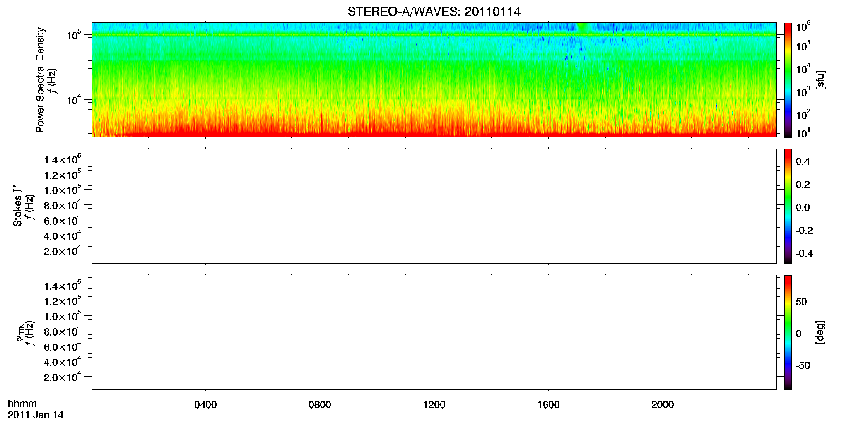Select the 1200 time axis label
The image size is (868, 447).
coord(434,405)
